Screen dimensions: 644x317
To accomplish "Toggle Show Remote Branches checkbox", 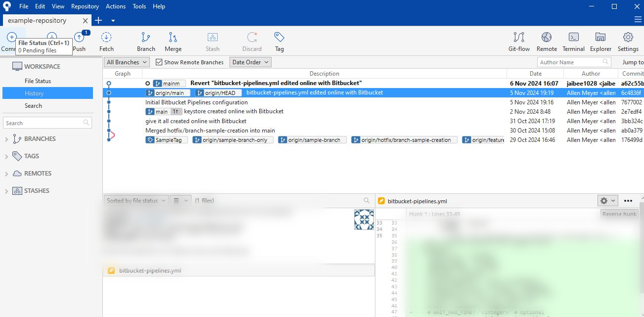I will 159,62.
